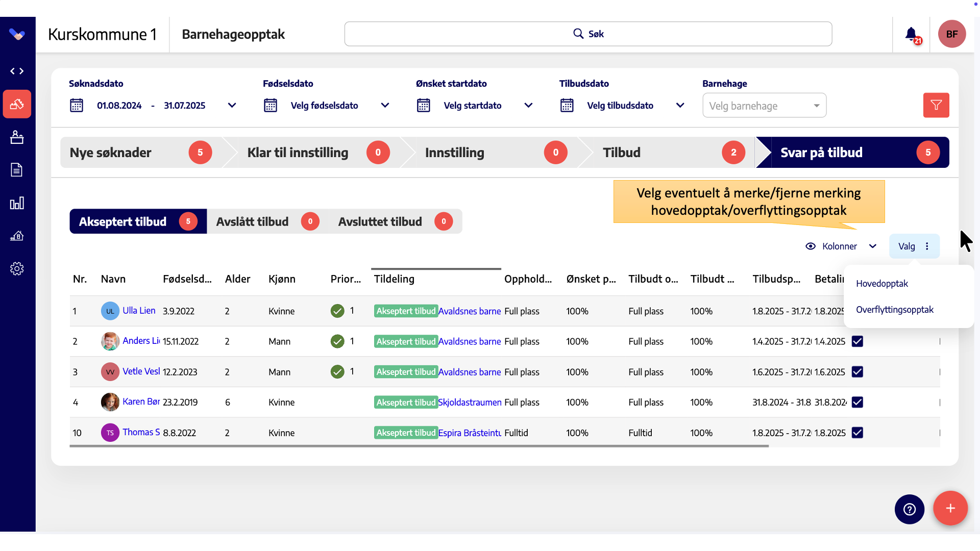Screen dimensions: 980x551
Task: Open the Fødselsdato calendar icon
Action: click(x=271, y=106)
